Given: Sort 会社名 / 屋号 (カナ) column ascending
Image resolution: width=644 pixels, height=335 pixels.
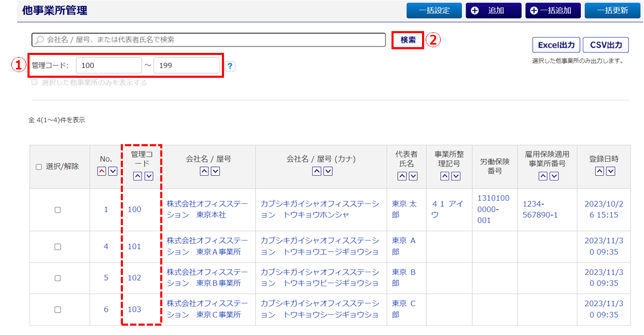Looking at the screenshot, I should point(316,172).
